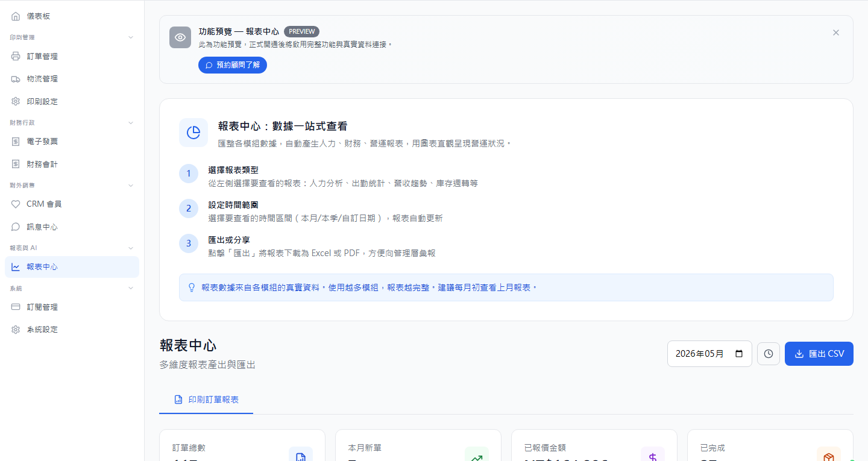Viewport: 868px width, 461px height.
Task: Open the 儀表板 dashboard home icon
Action: (16, 16)
